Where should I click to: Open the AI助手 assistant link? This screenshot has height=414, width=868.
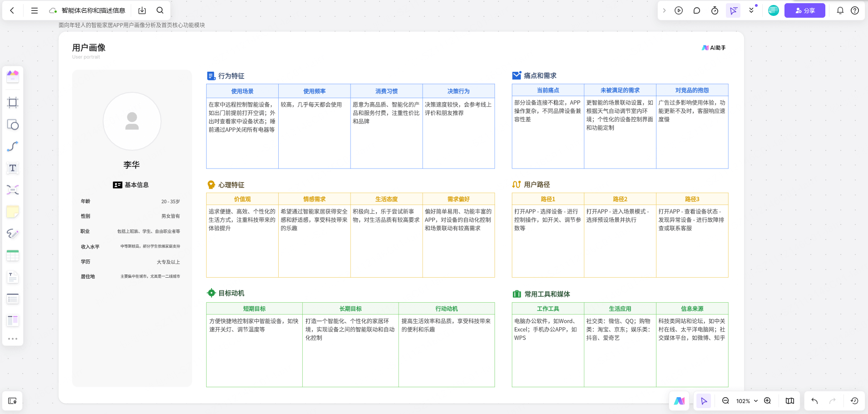pos(714,48)
